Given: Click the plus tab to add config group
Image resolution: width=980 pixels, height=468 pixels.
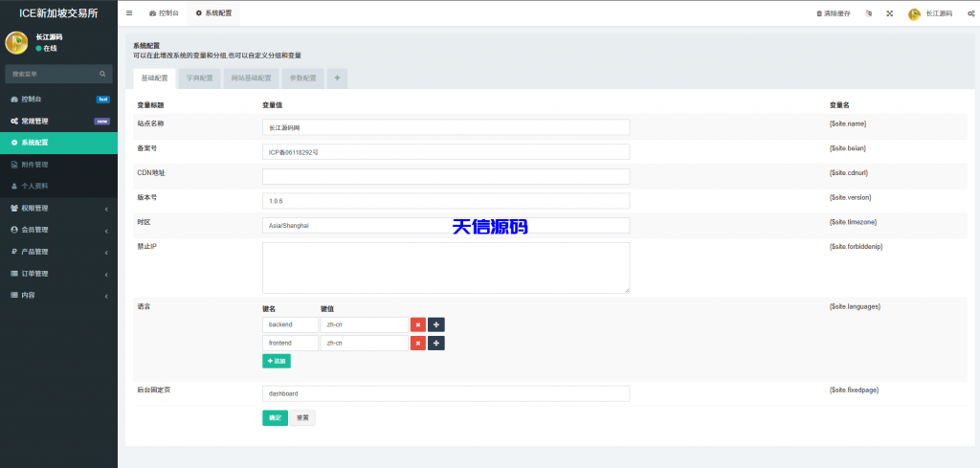Looking at the screenshot, I should [336, 78].
